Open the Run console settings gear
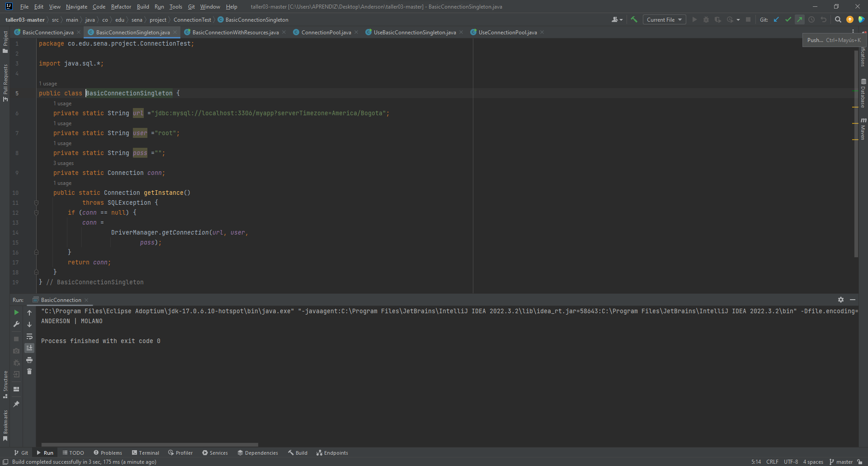 [x=840, y=300]
